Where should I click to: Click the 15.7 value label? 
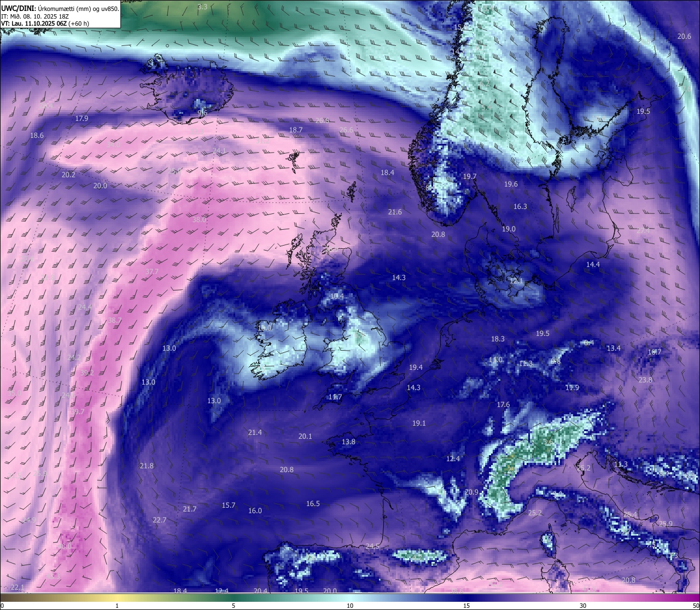pyautogui.click(x=229, y=505)
